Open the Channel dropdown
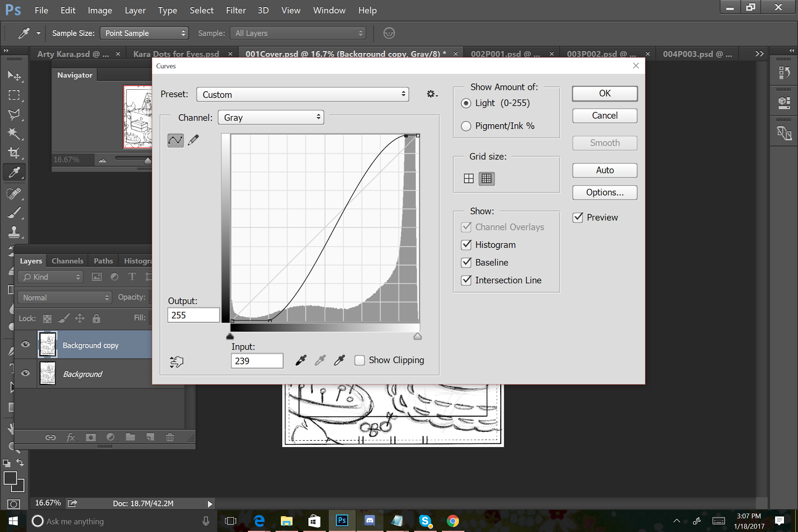Viewport: 798px width, 532px height. pos(271,117)
